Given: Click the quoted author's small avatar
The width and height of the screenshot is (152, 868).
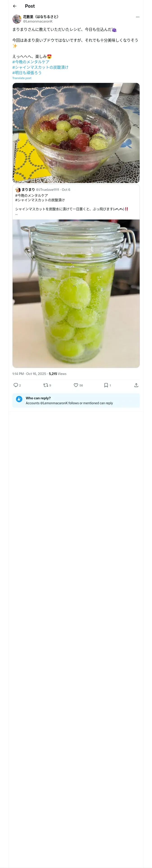Looking at the screenshot, I should [x=18, y=190].
